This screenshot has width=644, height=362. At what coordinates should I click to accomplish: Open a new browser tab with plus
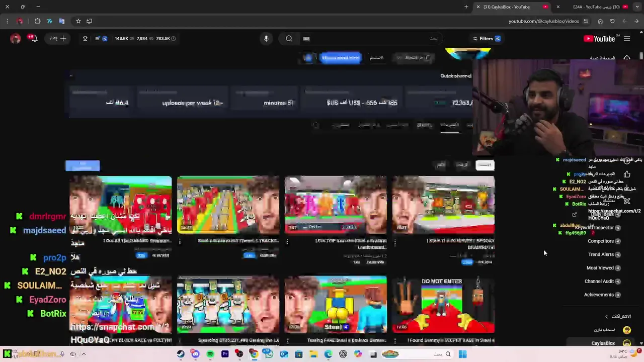(x=466, y=7)
